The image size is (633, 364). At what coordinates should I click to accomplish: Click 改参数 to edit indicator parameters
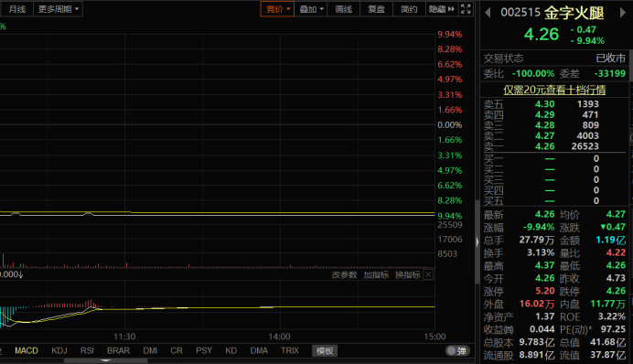(x=344, y=274)
